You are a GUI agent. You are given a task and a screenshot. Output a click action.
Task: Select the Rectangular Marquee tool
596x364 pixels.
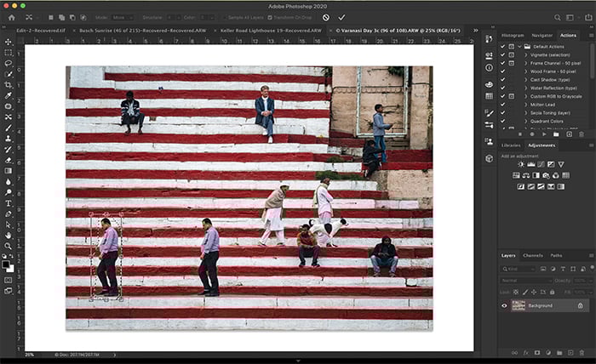tap(8, 53)
